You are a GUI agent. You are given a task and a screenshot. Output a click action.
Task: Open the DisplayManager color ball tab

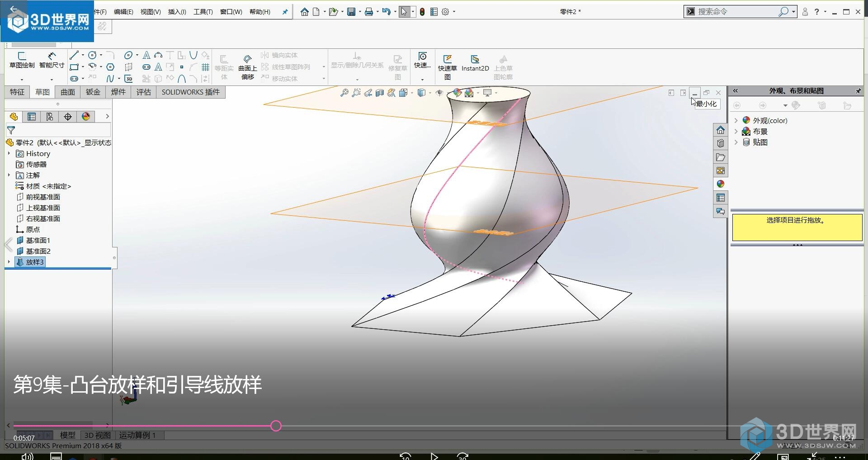pos(86,117)
